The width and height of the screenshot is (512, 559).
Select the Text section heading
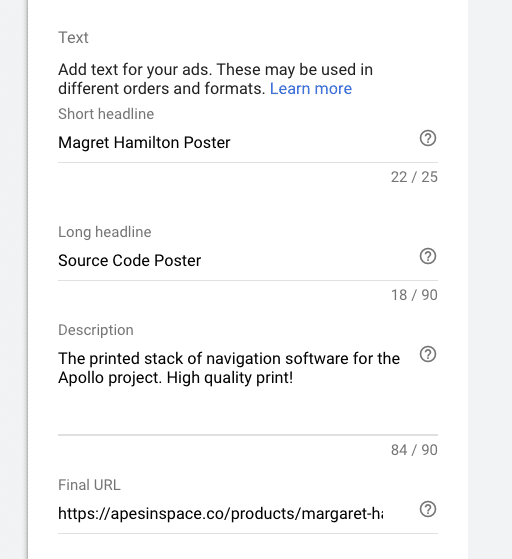click(x=73, y=37)
